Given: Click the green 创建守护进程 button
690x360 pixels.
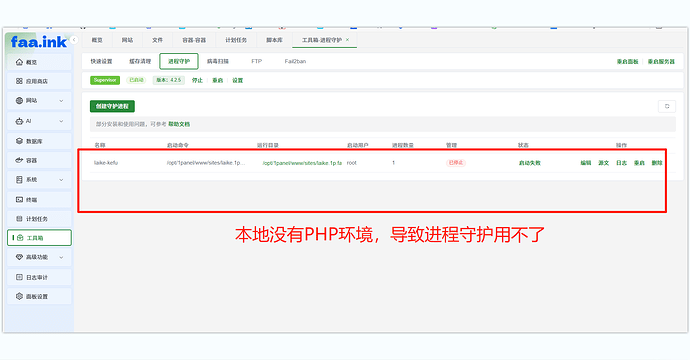Looking at the screenshot, I should 112,106.
